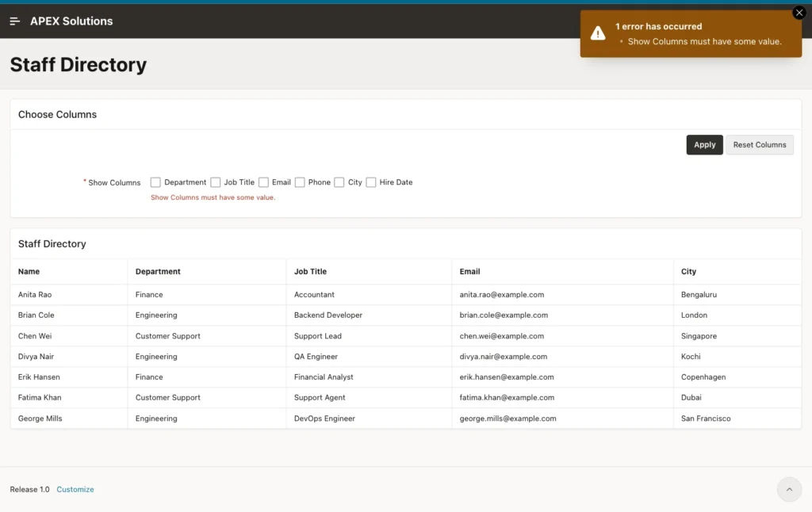Click email brian.cole@example.com
The image size is (812, 512).
point(504,315)
